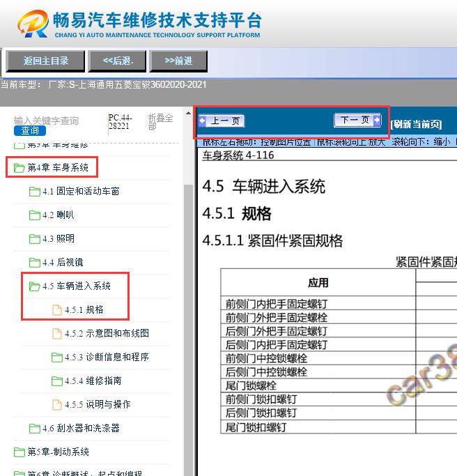
Task: Open 4.5.1 规格 page
Action: (84, 309)
